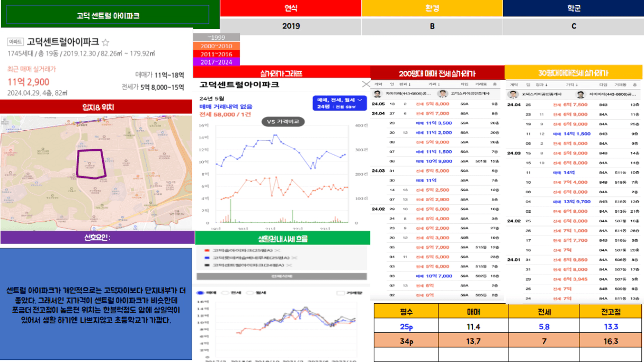Click the 30평대매매전세 실거래가 yellow header
Image resolution: width=644 pixels, height=362 pixels.
coord(574,73)
